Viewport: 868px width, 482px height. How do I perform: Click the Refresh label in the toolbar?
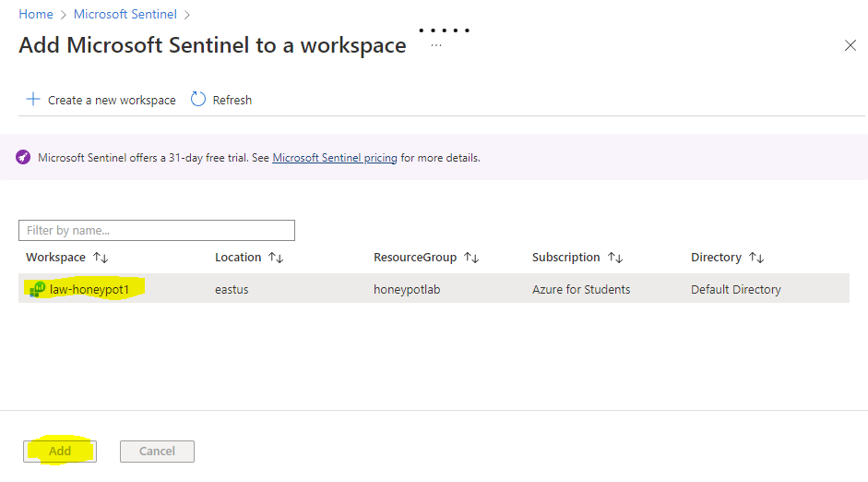coord(232,101)
